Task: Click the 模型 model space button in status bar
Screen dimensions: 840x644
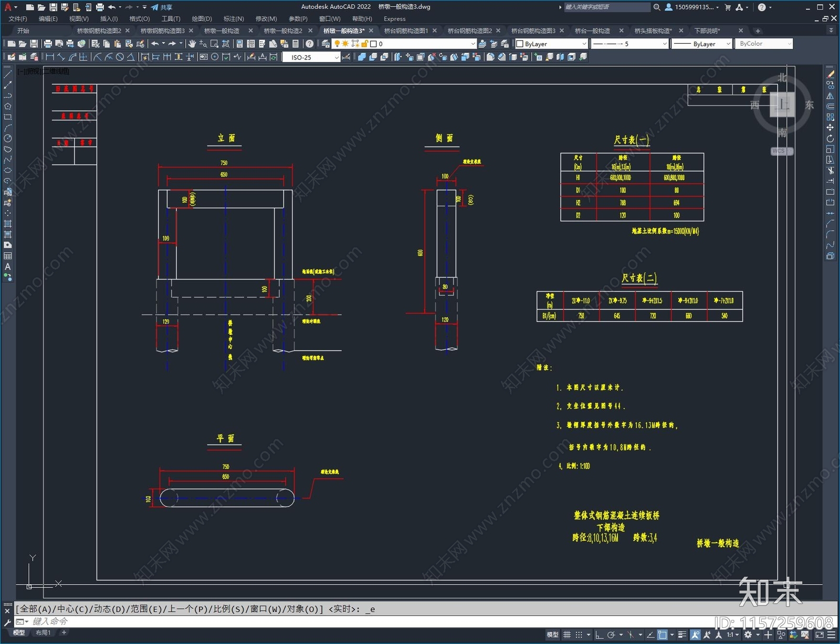Action: point(553,635)
